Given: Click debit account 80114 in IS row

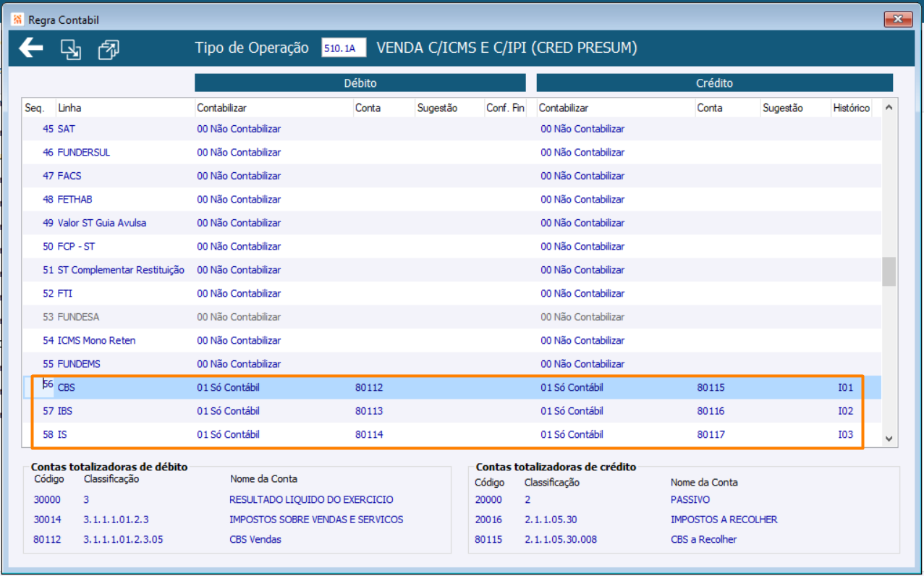Looking at the screenshot, I should click(369, 435).
